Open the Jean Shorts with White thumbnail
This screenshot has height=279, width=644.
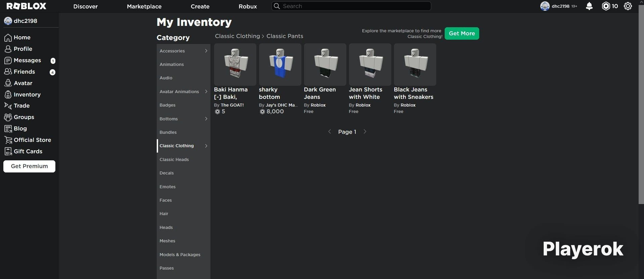tap(370, 64)
